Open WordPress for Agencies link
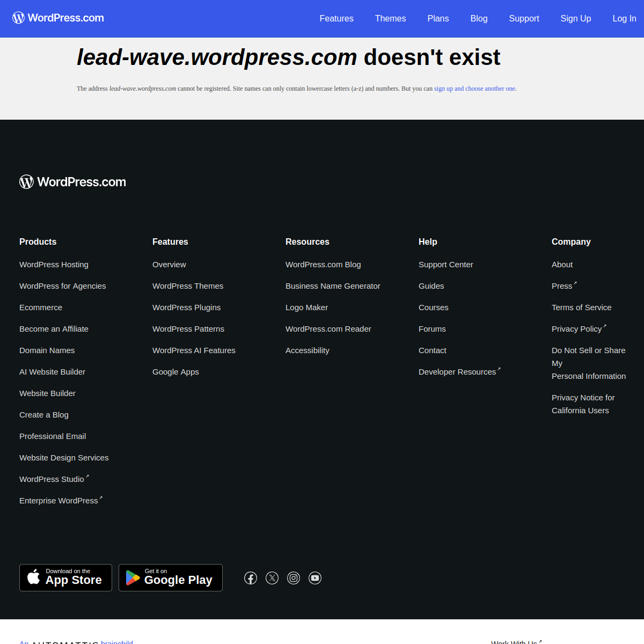 (62, 286)
